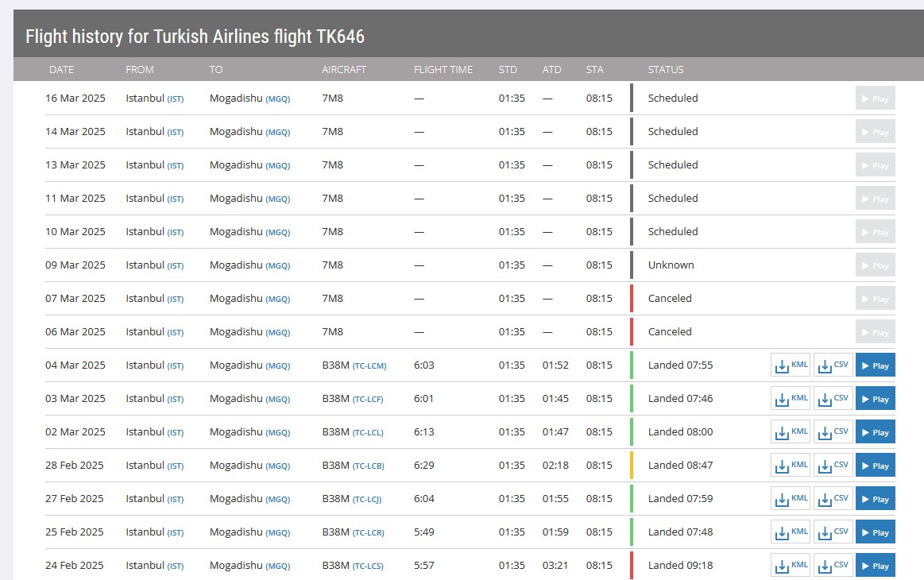Play the 28 Feb 2025 flight
This screenshot has height=580, width=924.
click(875, 465)
